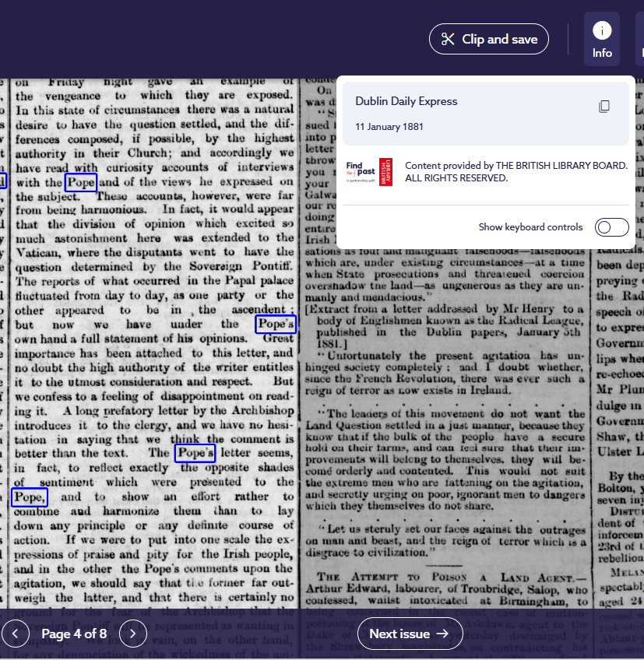The height and width of the screenshot is (660, 644).
Task: Click the 'THE ATTEMPT TO POISON A LAND AGENT' heading
Action: (452, 577)
